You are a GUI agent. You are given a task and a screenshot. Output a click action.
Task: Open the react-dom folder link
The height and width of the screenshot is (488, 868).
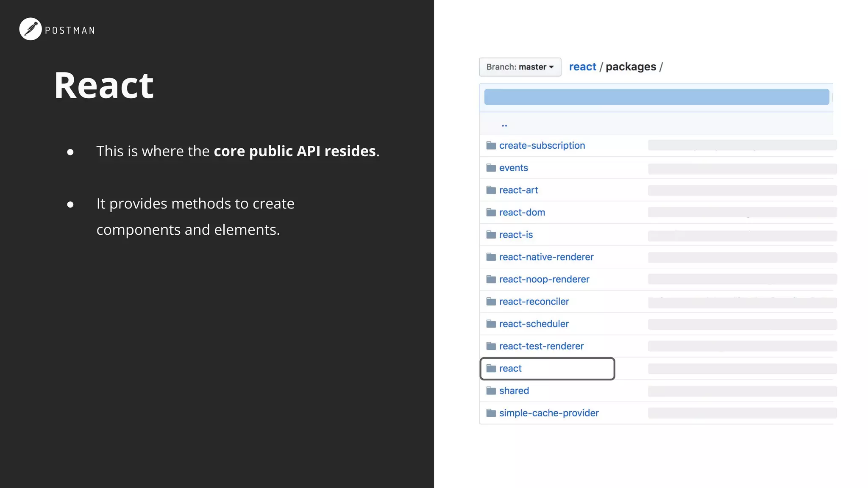522,212
